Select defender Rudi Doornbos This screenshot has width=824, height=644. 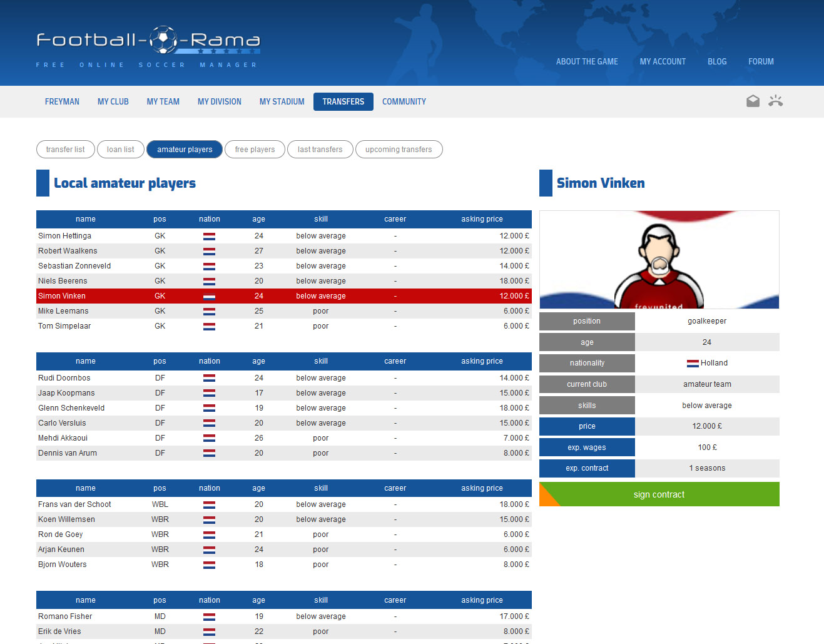[64, 378]
